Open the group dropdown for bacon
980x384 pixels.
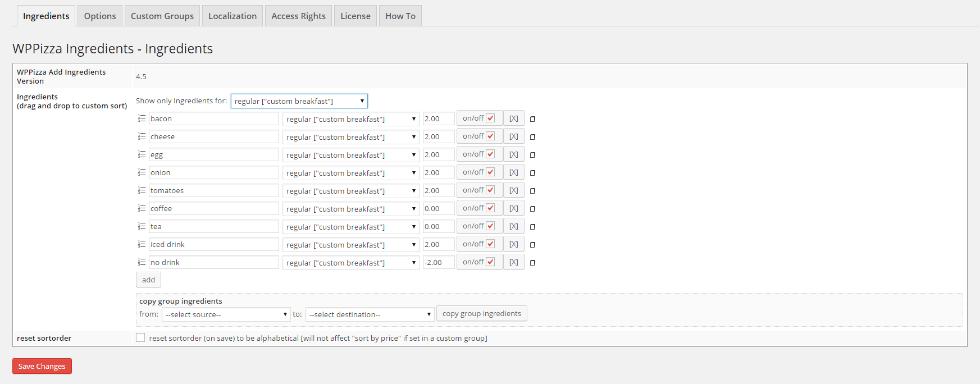click(x=351, y=119)
